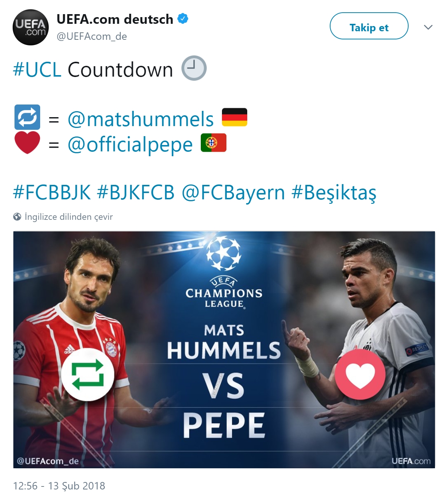Click the globe icon beside translate link
Viewport: 448px width, 498px height.
(17, 217)
